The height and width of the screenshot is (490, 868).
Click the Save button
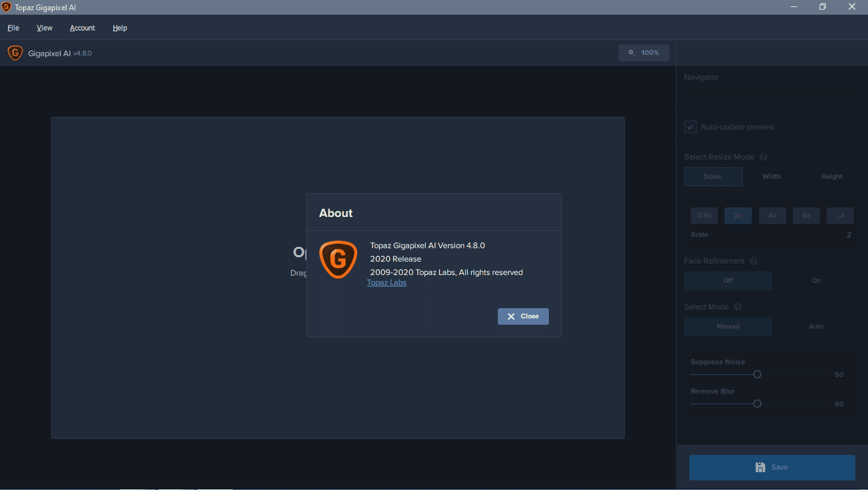click(x=772, y=468)
